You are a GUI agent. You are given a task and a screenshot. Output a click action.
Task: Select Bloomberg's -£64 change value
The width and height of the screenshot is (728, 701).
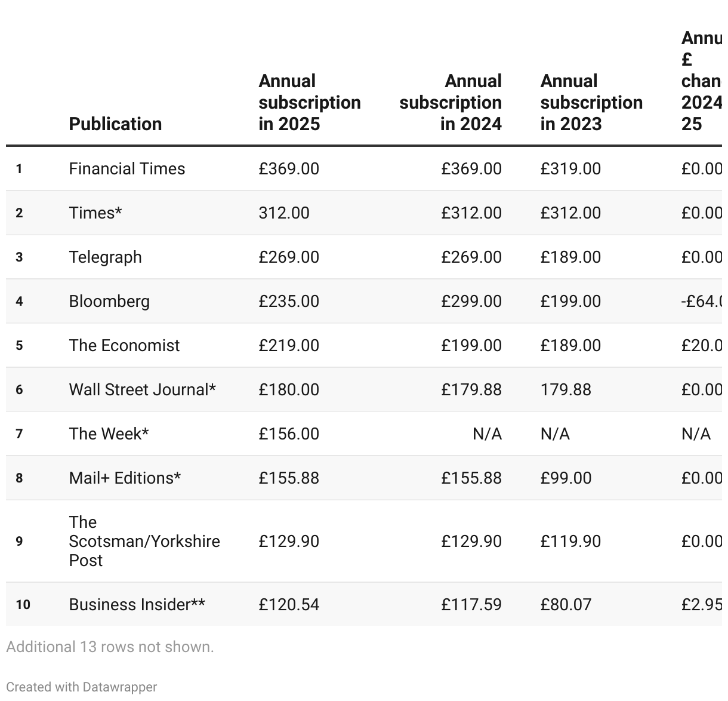pos(702,301)
